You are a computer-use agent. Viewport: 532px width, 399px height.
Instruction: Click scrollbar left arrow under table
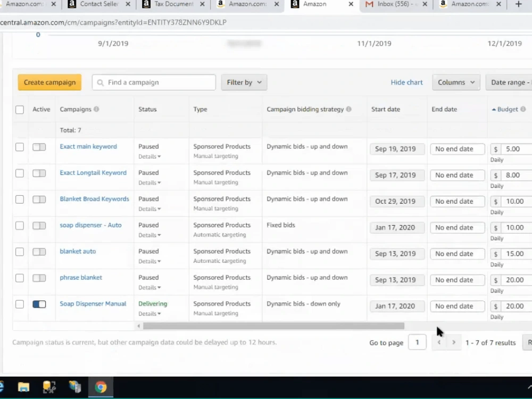pos(138,326)
